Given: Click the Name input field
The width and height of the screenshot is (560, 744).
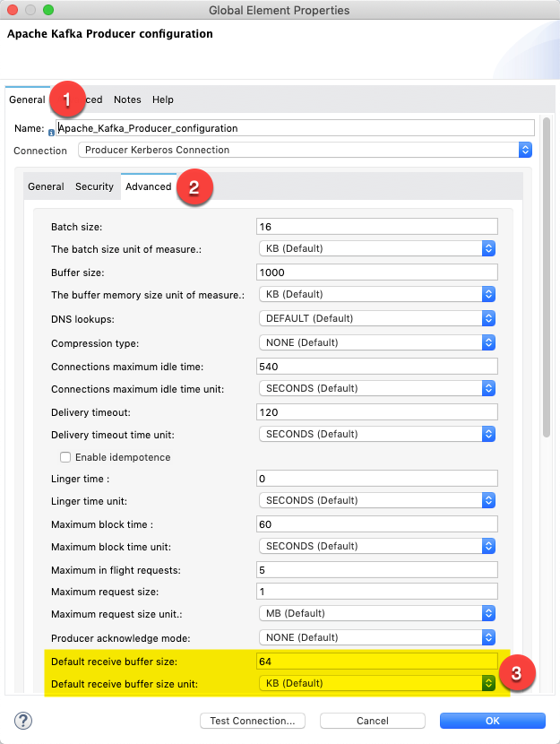Looking at the screenshot, I should pos(296,128).
